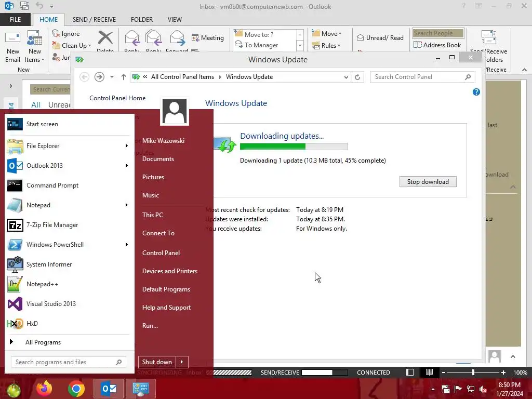Click Action Center flag tray icon
Screen dimensions: 532x399
click(x=458, y=389)
